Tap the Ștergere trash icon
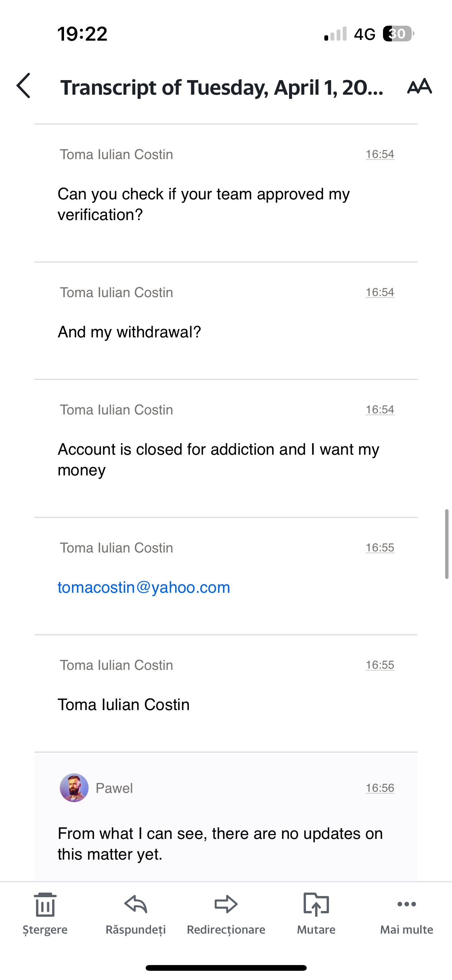 45,905
